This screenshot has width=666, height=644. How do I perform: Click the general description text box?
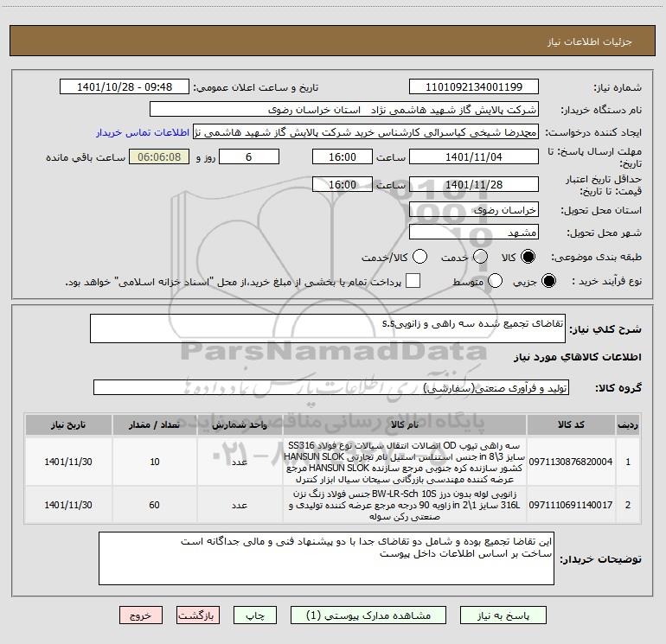[328, 328]
